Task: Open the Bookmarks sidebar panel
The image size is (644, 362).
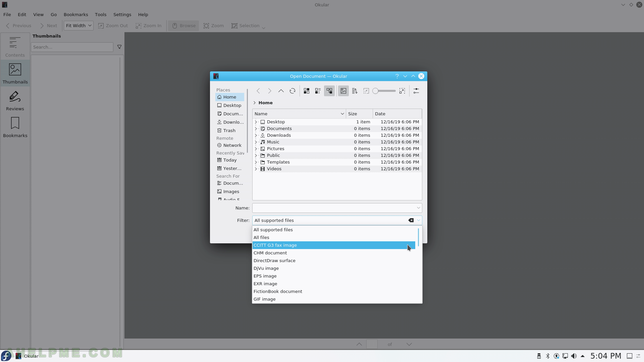Action: 15,127
